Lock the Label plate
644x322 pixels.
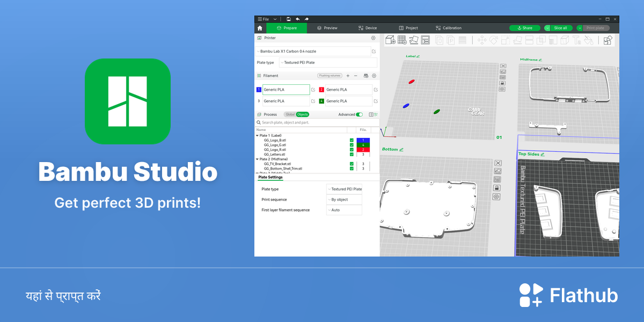[x=502, y=83]
